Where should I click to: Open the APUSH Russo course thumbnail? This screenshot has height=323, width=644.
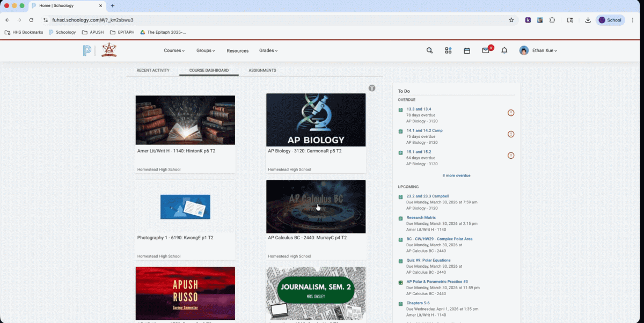(185, 293)
